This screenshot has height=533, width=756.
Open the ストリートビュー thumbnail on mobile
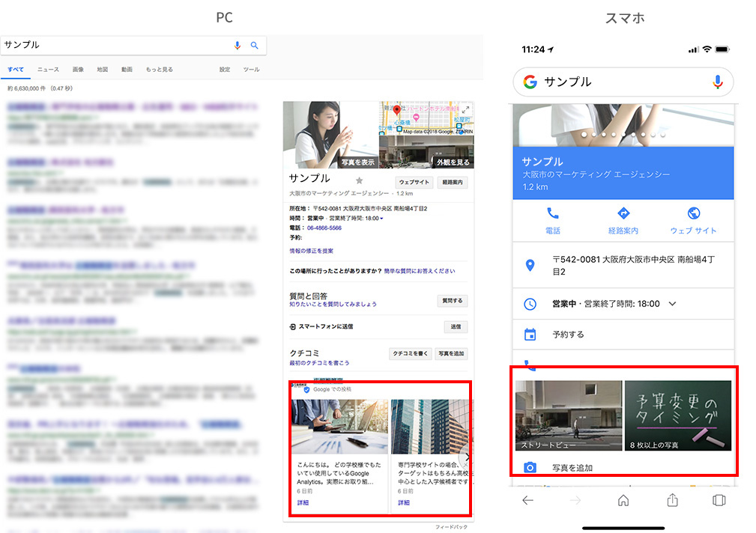tap(568, 415)
